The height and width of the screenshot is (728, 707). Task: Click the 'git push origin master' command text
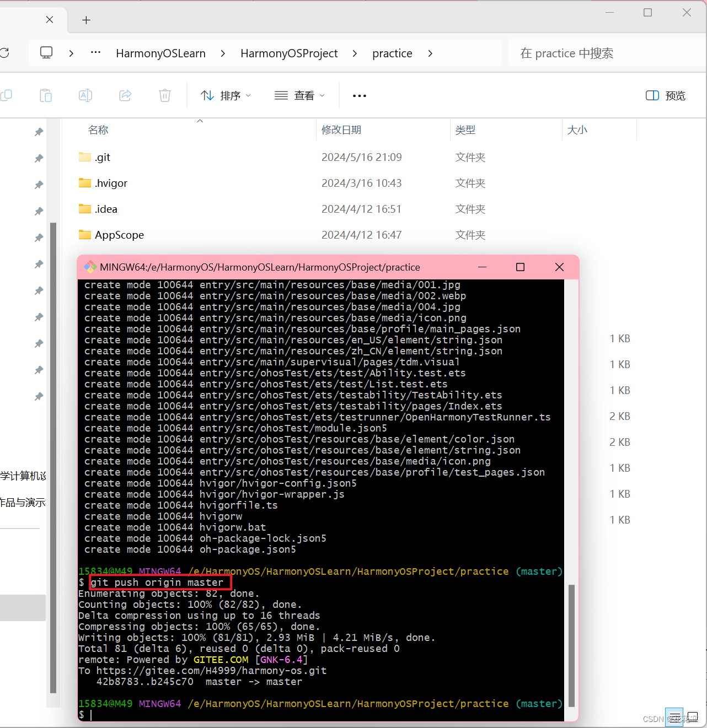click(x=157, y=583)
